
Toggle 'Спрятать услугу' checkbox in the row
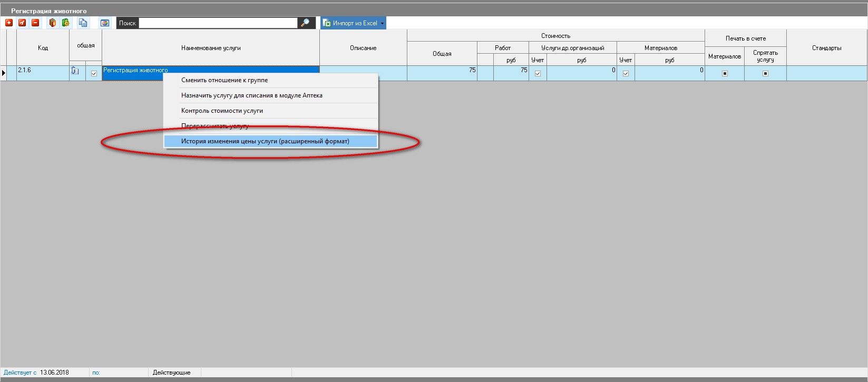click(765, 73)
